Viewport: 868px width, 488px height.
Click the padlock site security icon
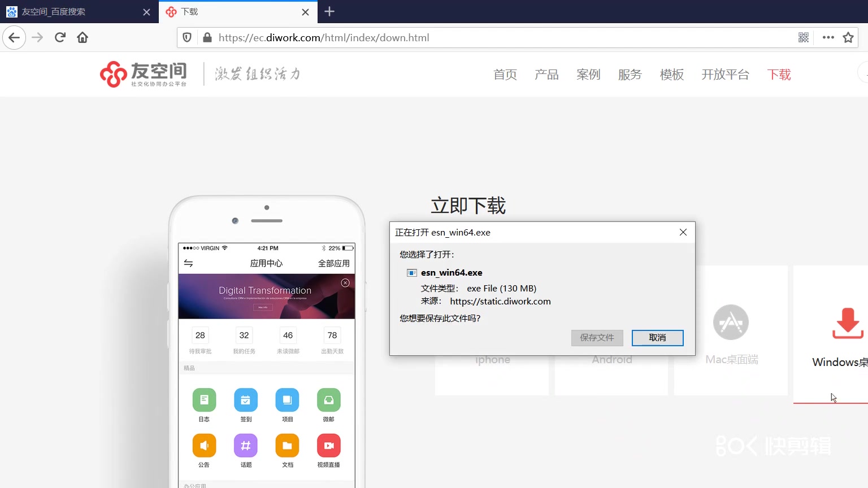[207, 38]
